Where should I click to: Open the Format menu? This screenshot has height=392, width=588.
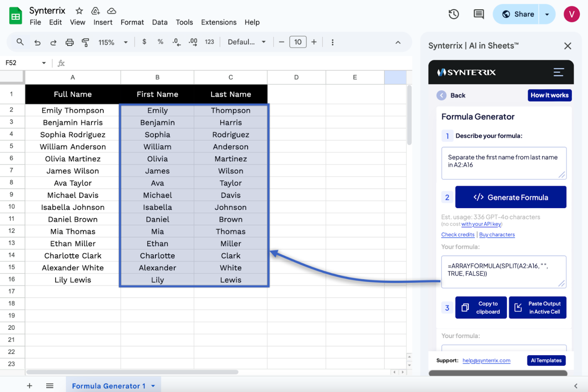132,22
